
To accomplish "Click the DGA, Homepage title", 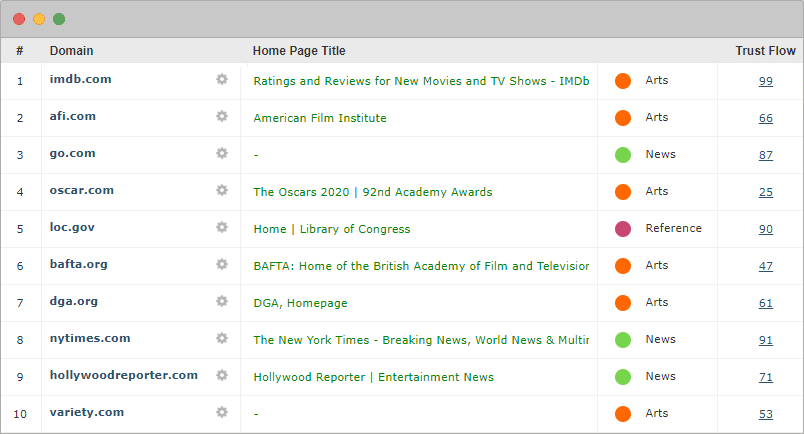I will pyautogui.click(x=300, y=303).
